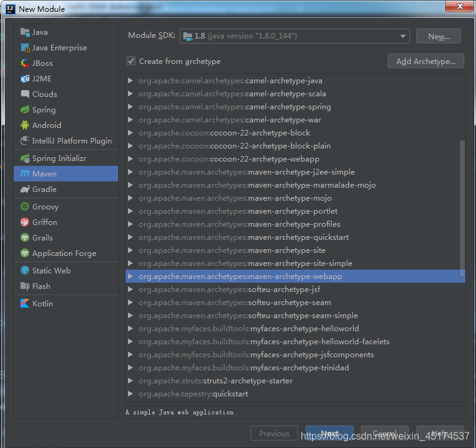
Task: Select myfaces-archetype-helloworld-facelets row
Action: pyautogui.click(x=295, y=342)
